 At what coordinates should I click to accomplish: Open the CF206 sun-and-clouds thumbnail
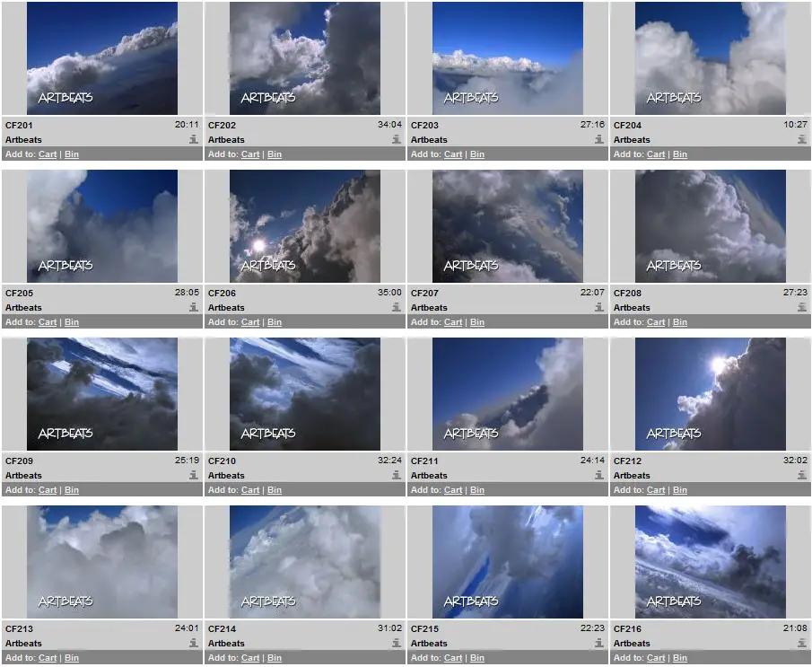pyautogui.click(x=305, y=226)
